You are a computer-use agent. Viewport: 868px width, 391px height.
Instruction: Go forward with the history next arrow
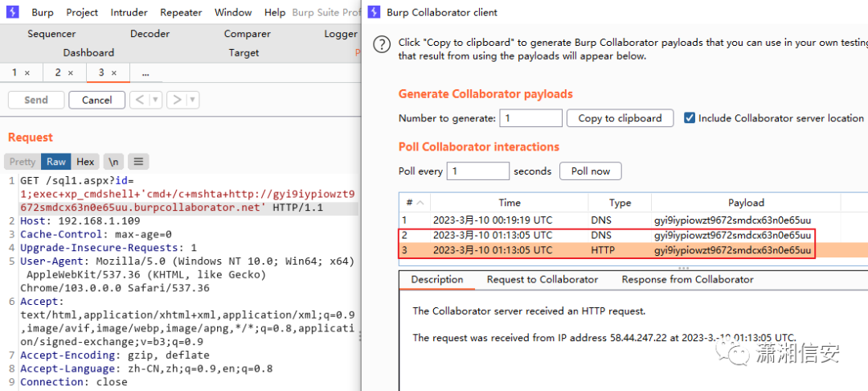[177, 101]
